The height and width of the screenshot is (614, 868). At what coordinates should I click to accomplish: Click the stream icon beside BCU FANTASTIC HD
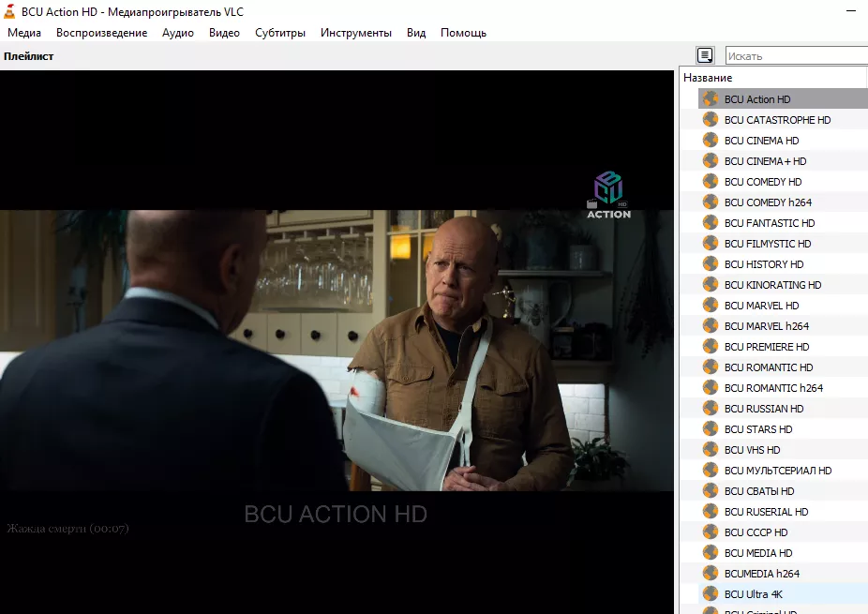point(711,222)
